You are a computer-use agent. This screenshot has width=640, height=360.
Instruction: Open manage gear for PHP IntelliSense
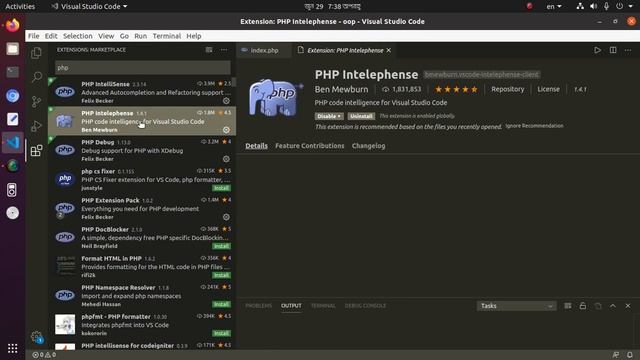226,100
